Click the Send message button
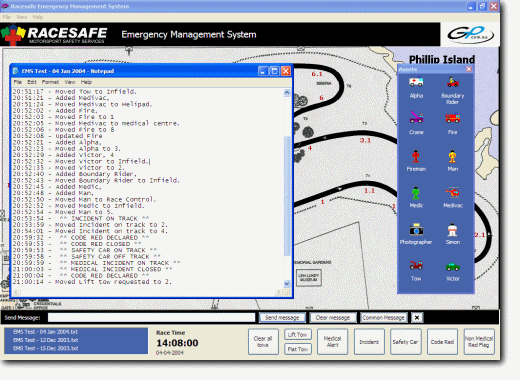 pyautogui.click(x=282, y=318)
